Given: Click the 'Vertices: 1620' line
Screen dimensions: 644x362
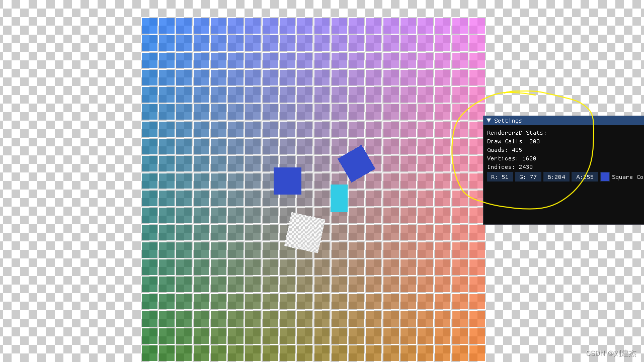Looking at the screenshot, I should (x=512, y=158).
